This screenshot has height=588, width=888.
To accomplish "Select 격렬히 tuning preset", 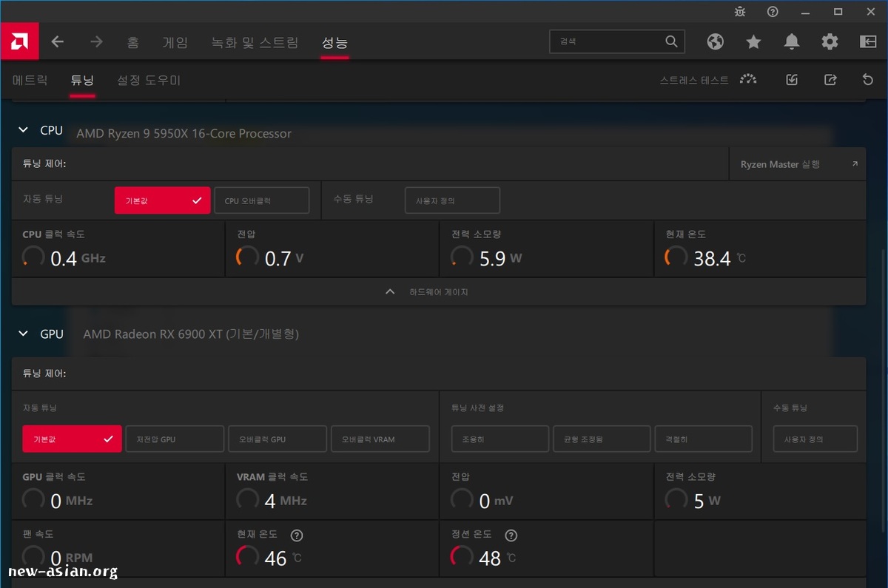I will tap(704, 439).
